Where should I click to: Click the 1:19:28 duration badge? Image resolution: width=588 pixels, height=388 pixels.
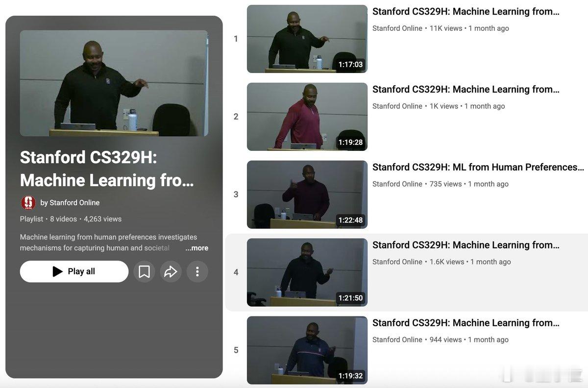point(351,143)
